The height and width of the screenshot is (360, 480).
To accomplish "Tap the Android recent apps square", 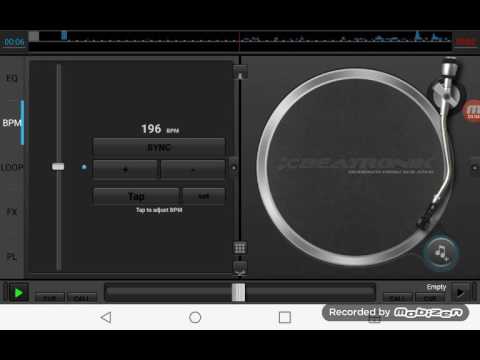I will tap(285, 317).
